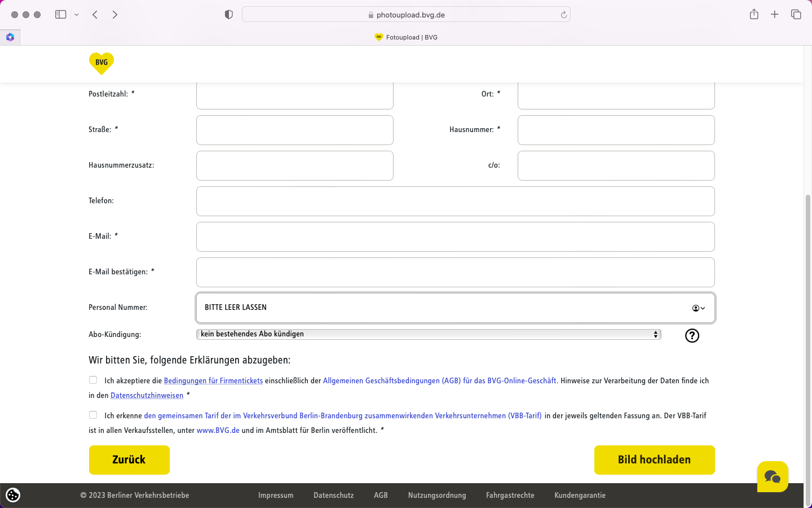Screen dimensions: 812x508
Task: Click the Safari address bar
Action: 406,15
